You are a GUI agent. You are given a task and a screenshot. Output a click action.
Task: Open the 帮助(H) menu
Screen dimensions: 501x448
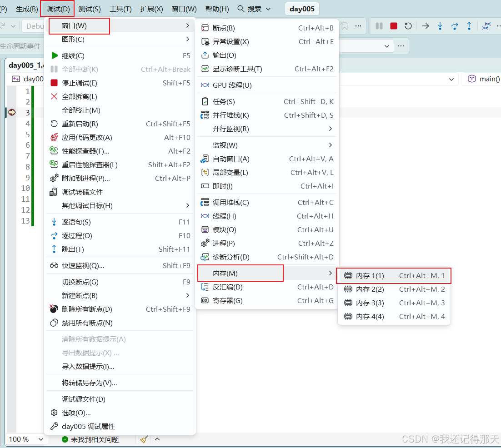217,9
